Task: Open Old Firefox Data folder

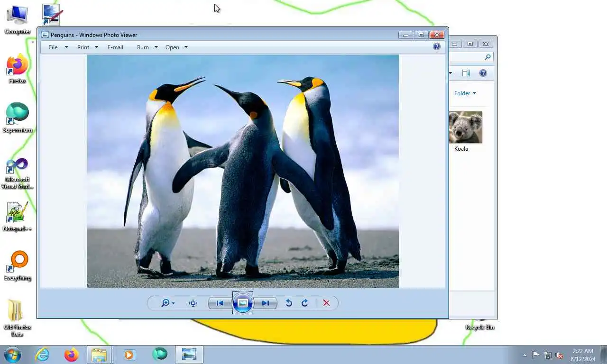Action: tap(17, 318)
